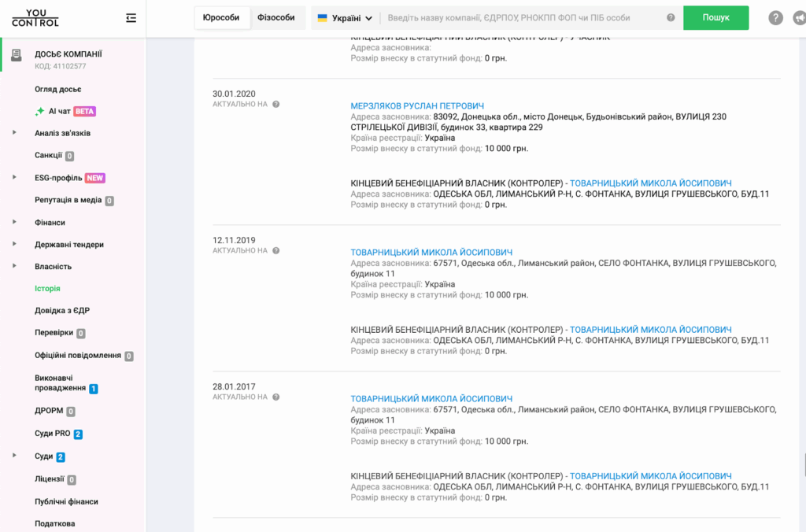This screenshot has width=806, height=532.
Task: Click the company dossier icon
Action: point(17,54)
